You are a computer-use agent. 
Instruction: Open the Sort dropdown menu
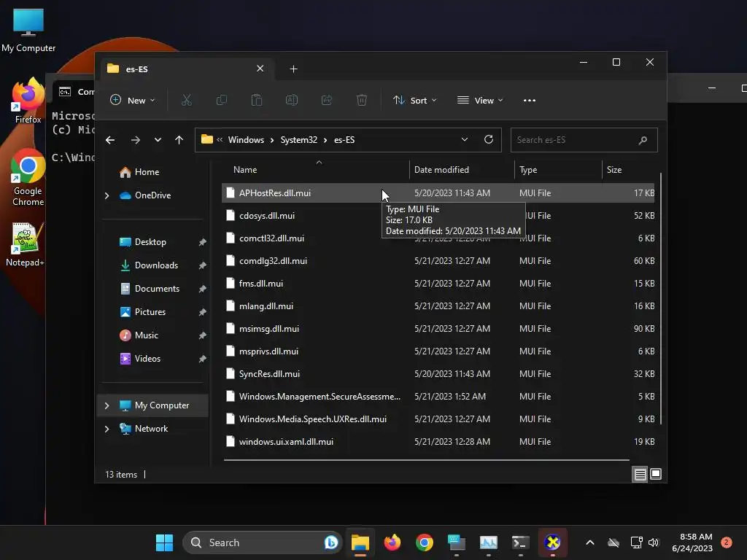pyautogui.click(x=414, y=101)
